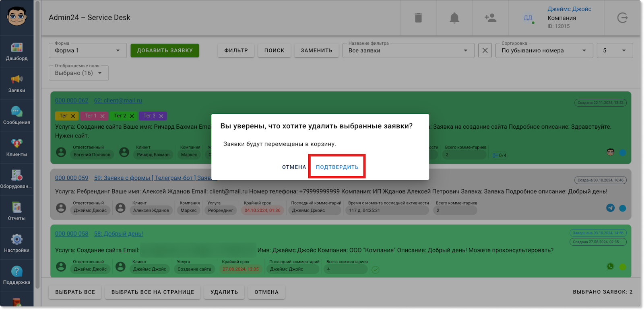Open link 58: Добрый день!

(118, 234)
